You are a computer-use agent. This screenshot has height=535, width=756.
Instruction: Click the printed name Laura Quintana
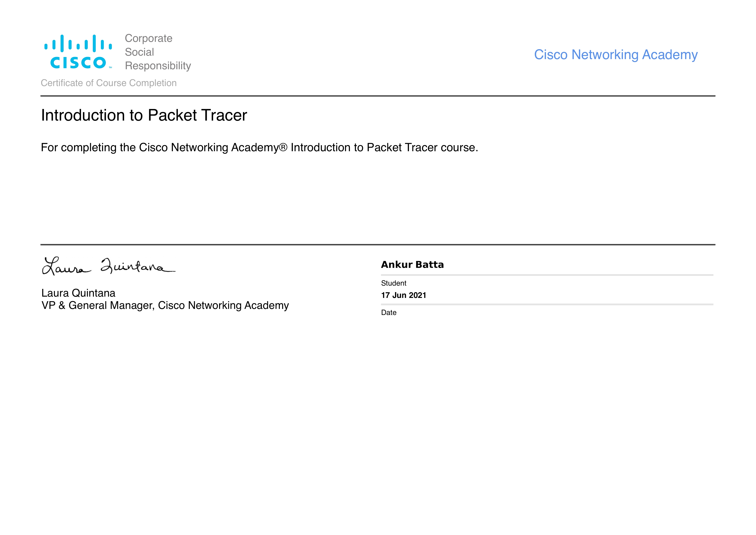78,293
